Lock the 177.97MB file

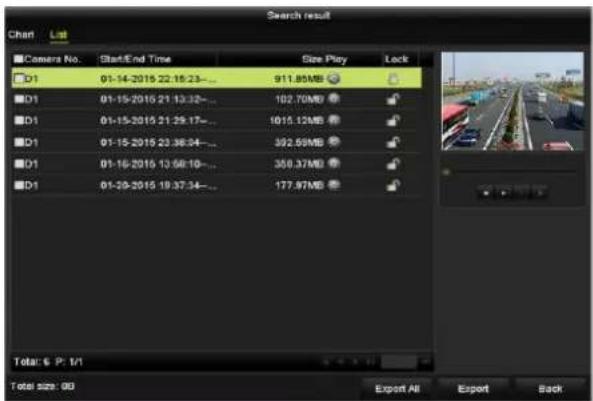tap(393, 185)
